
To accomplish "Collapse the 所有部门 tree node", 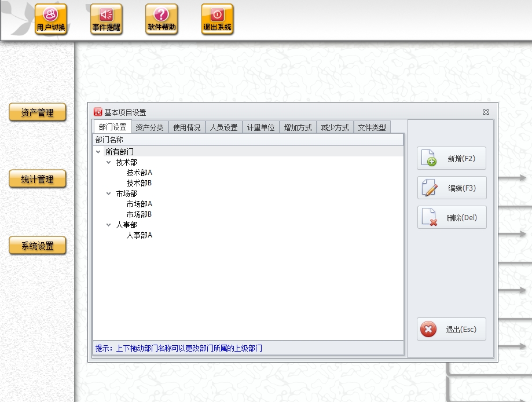I will click(x=98, y=152).
